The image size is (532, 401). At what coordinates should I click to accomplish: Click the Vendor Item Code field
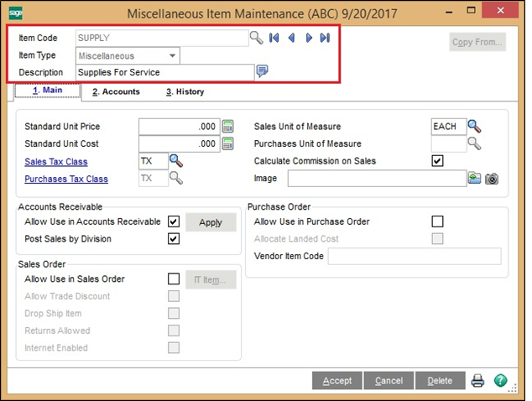pos(415,256)
